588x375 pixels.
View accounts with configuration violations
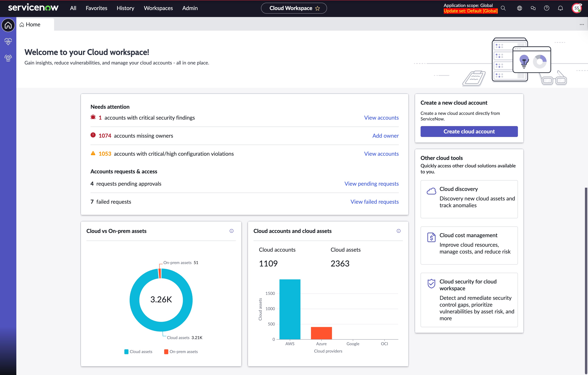381,154
